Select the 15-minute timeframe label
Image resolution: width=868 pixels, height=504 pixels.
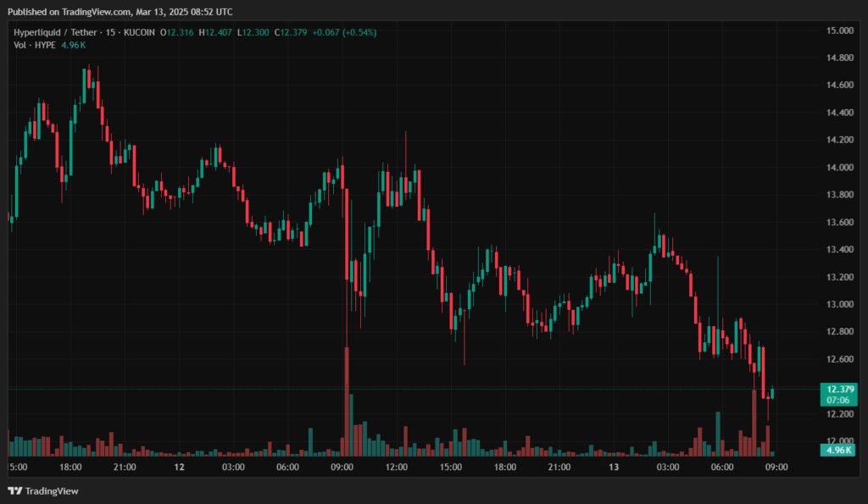pyautogui.click(x=111, y=31)
